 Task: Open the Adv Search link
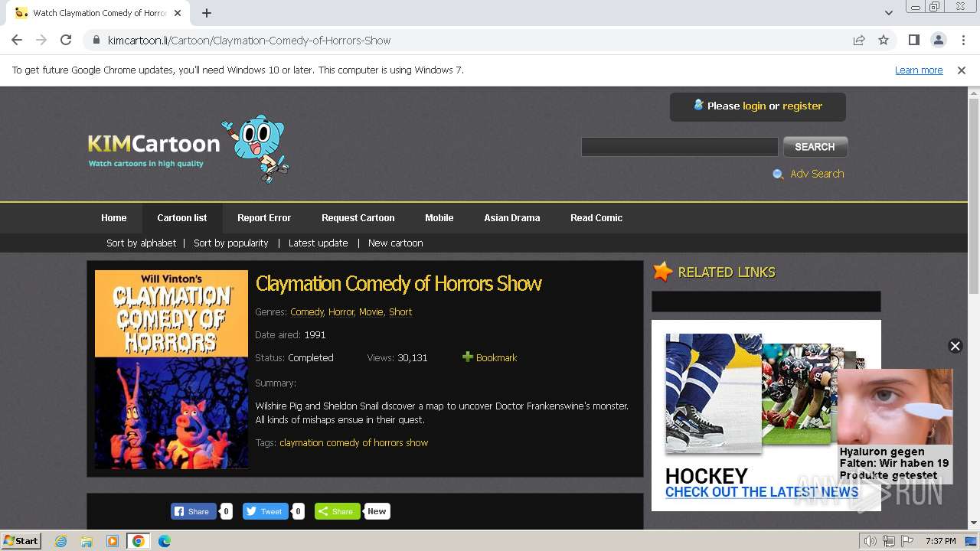pos(817,174)
